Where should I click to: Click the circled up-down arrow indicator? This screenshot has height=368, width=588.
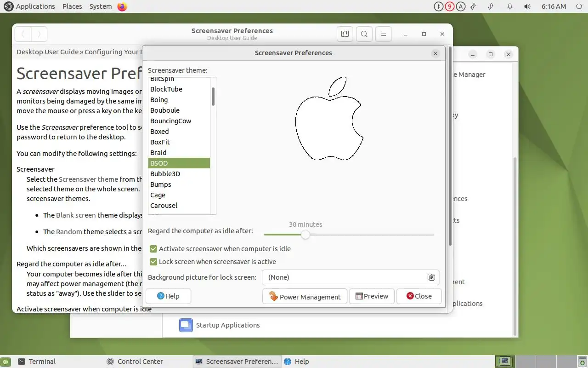tap(439, 6)
